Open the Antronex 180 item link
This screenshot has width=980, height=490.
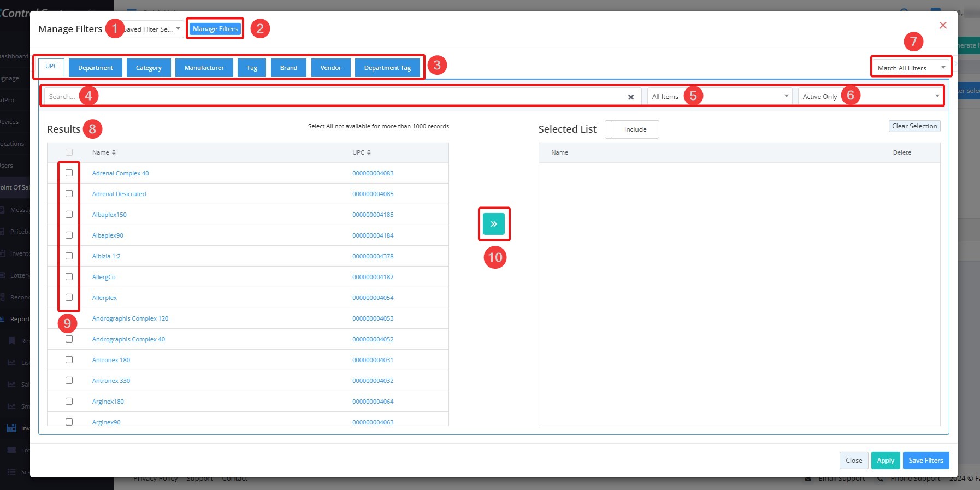pos(111,360)
